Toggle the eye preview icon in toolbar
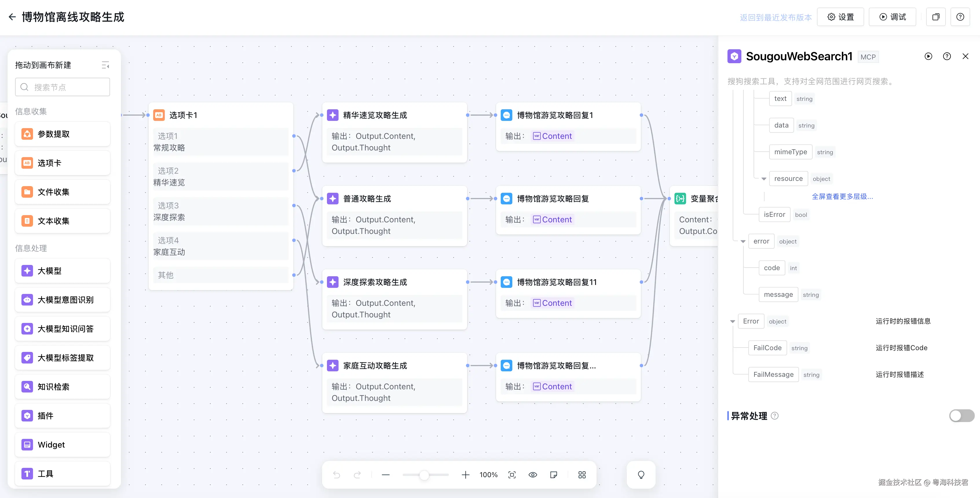The width and height of the screenshot is (980, 498). (x=533, y=475)
